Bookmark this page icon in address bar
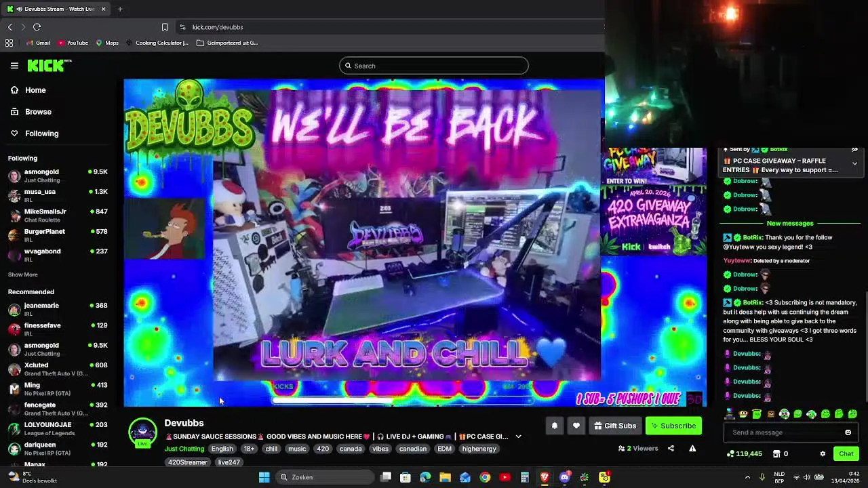868x488 pixels. [x=165, y=27]
